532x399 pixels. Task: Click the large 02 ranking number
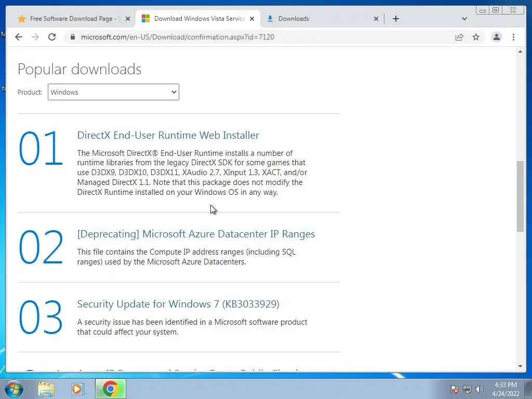tap(41, 247)
